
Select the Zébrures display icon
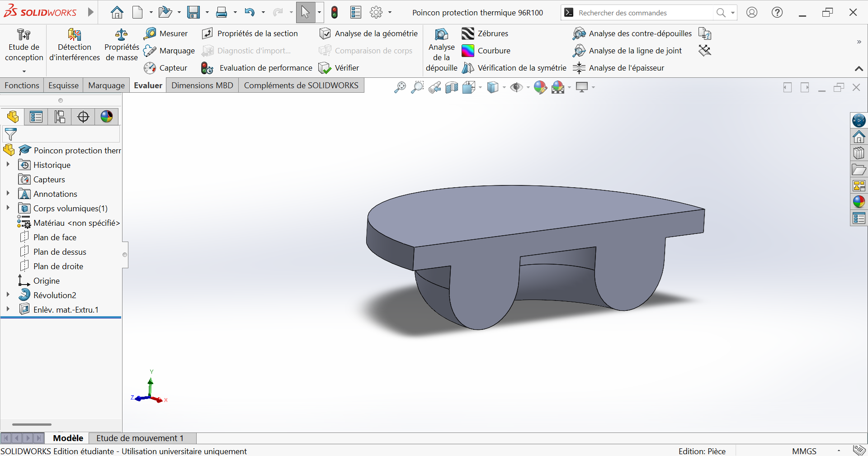(x=468, y=33)
